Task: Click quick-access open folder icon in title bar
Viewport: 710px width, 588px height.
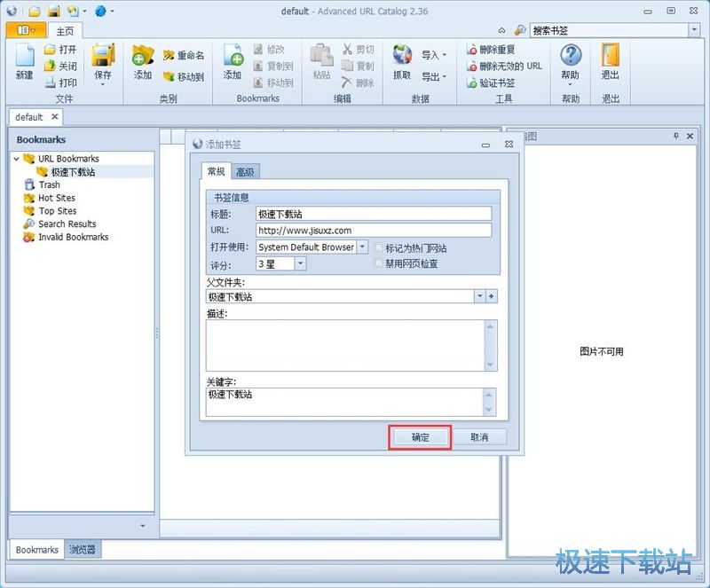Action: click(35, 11)
